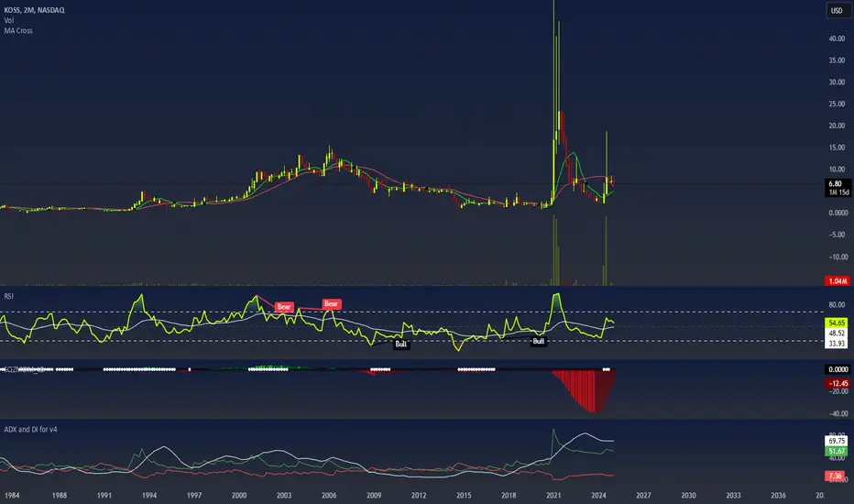Click 1994 on the time axis
The width and height of the screenshot is (854, 504).
point(149,495)
